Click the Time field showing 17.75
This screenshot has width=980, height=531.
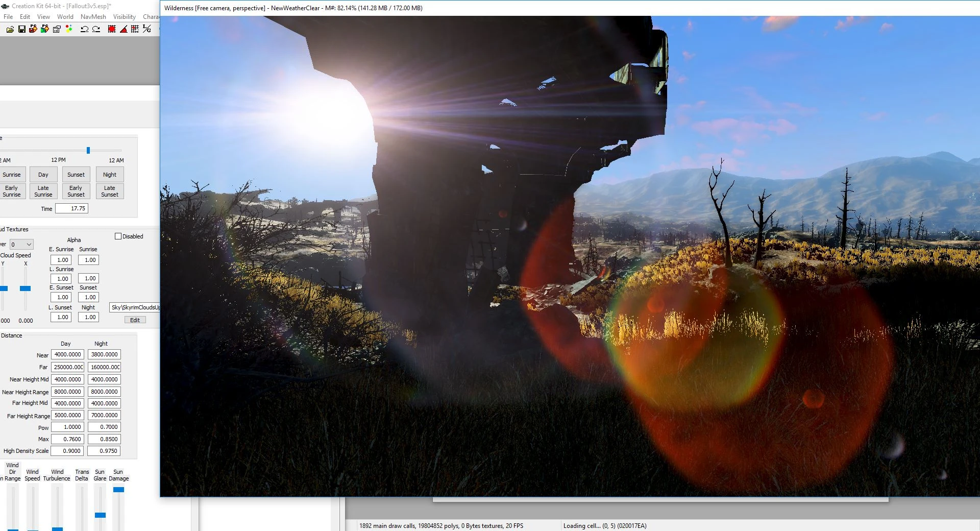tap(72, 208)
